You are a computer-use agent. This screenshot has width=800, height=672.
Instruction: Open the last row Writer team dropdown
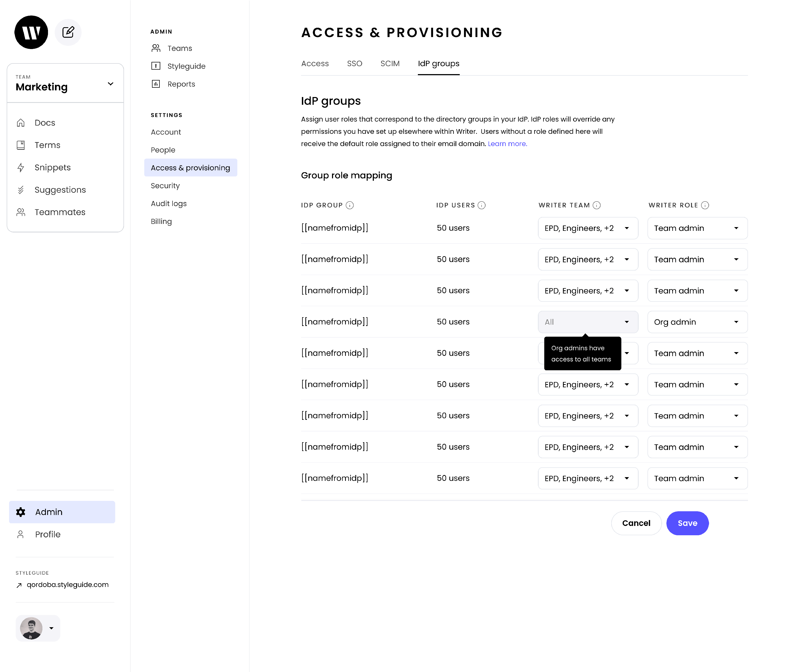click(588, 478)
